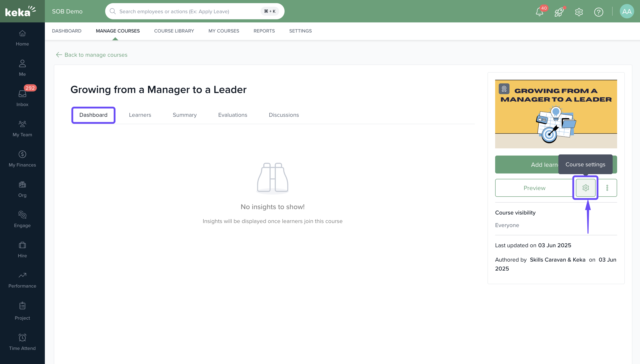The image size is (640, 364).
Task: Switch to the Learners tab
Action: click(140, 115)
